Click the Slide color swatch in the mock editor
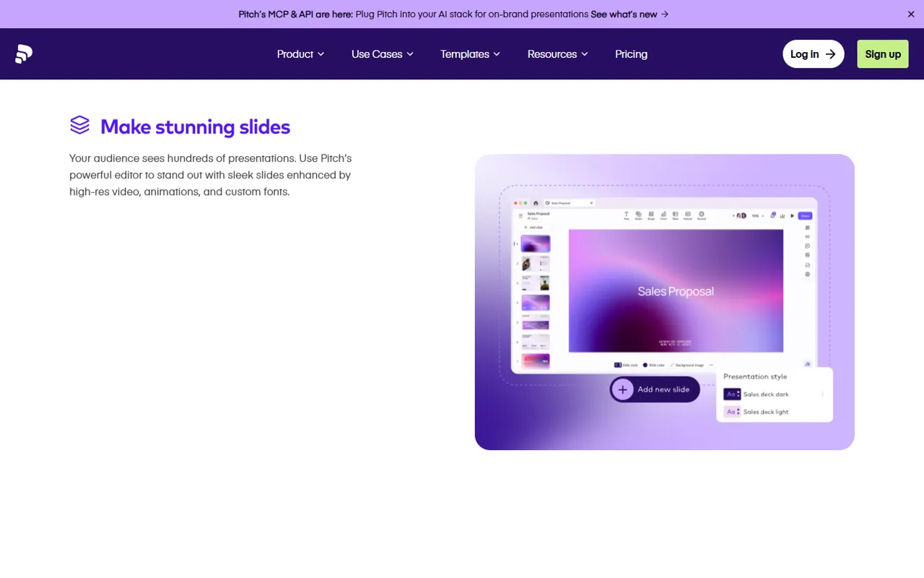The image size is (924, 578). (x=645, y=365)
